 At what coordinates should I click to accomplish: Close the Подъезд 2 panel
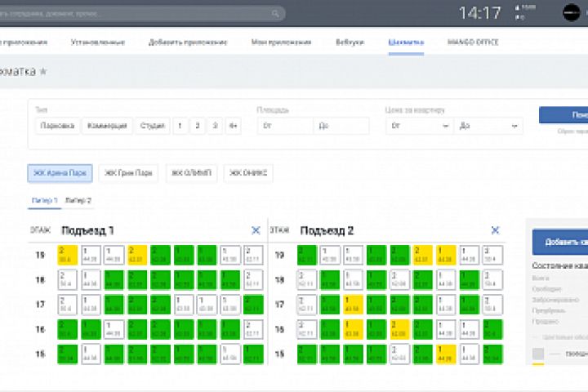pos(495,231)
